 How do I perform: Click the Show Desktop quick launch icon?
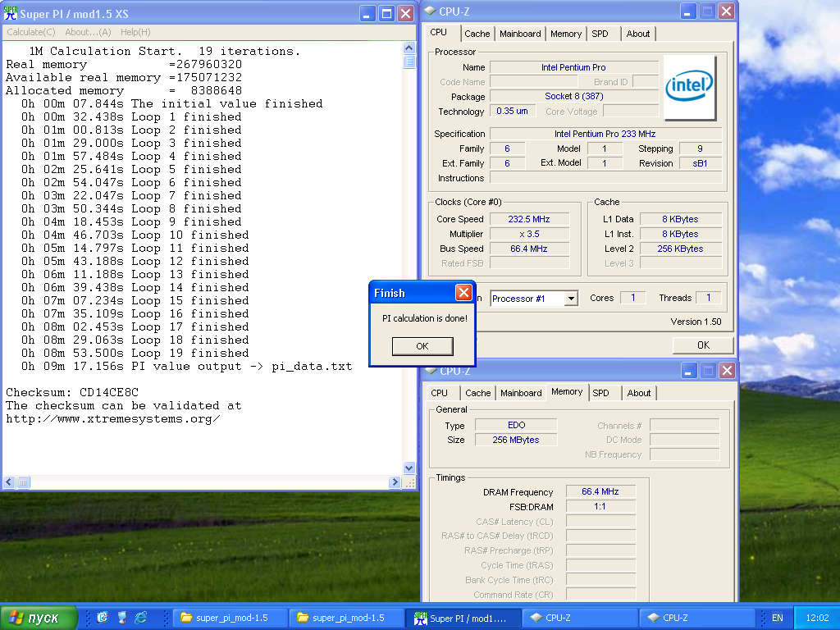click(121, 617)
